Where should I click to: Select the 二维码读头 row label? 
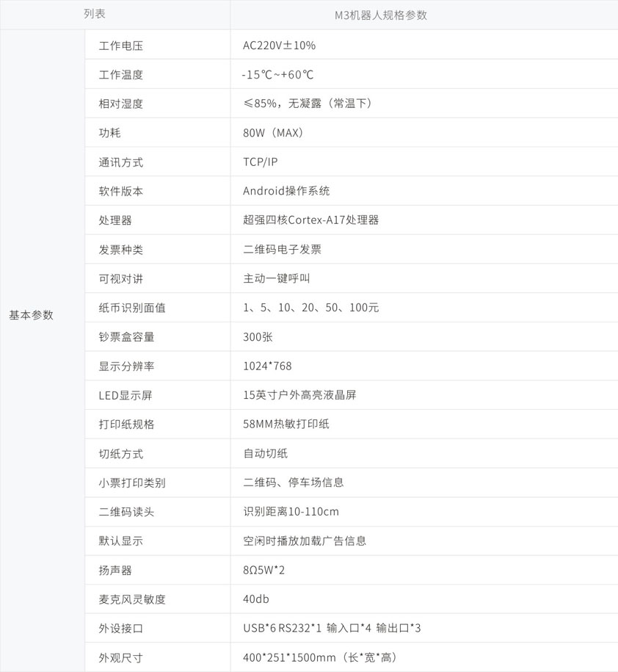click(x=127, y=512)
